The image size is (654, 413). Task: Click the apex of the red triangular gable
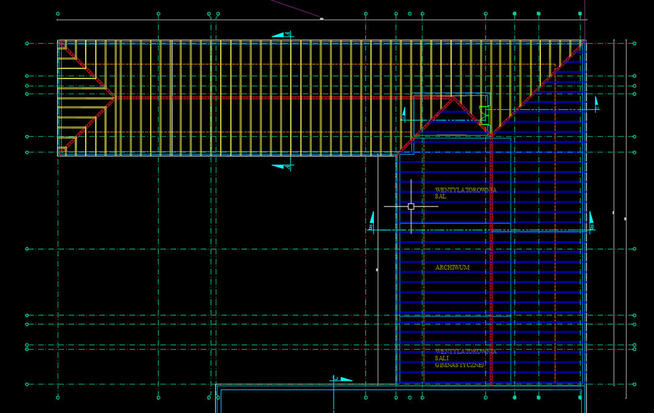453,99
